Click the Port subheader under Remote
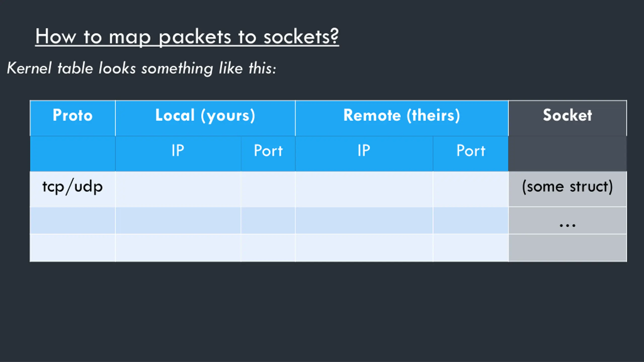Screen dimensions: 644x362 point(471,154)
